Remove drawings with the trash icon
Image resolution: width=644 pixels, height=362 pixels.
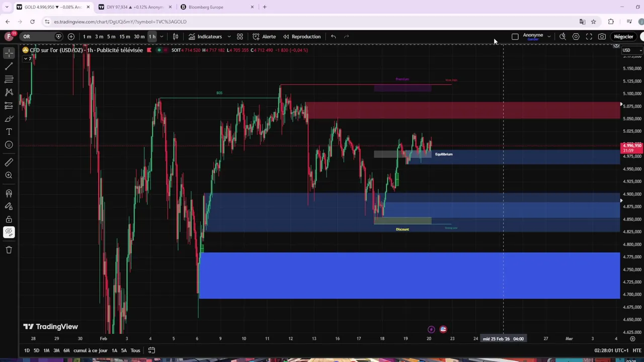tap(9, 249)
